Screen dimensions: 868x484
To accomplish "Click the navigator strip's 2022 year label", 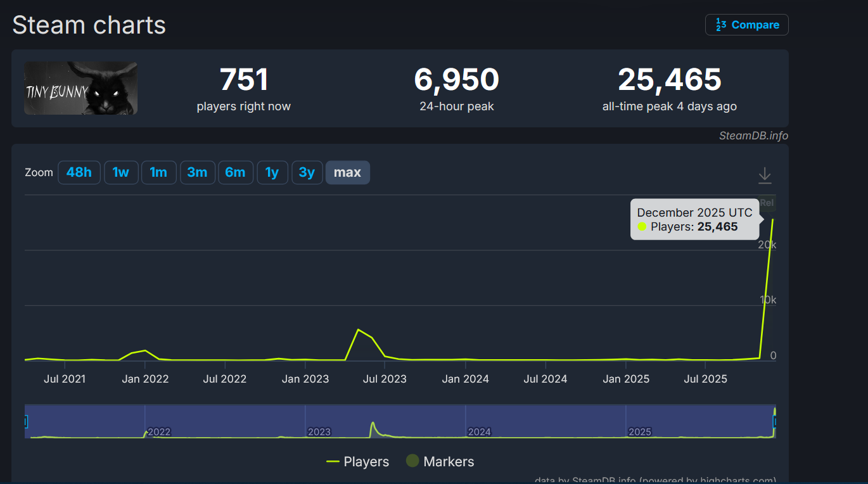I will click(x=159, y=432).
